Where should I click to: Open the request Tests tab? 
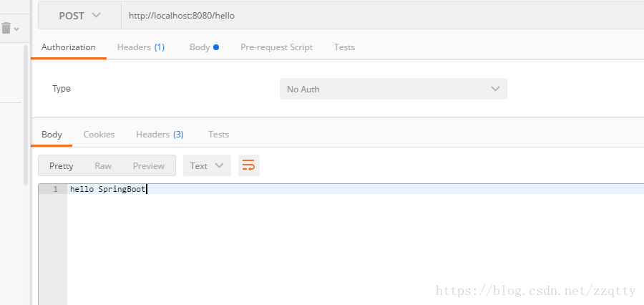coord(344,47)
